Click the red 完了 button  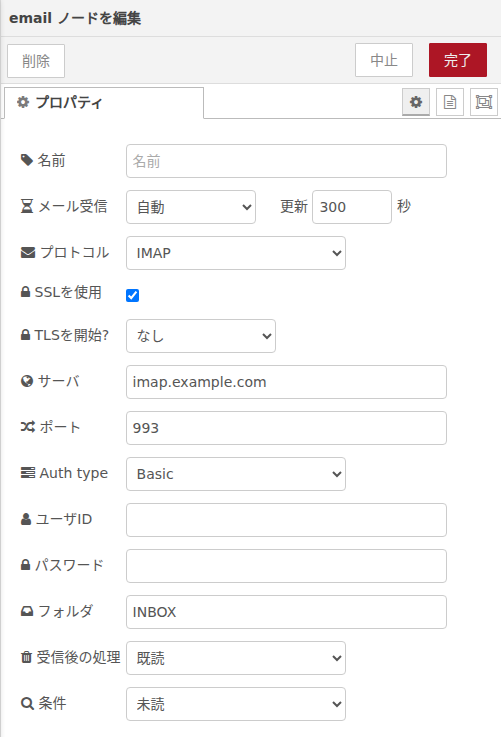[x=458, y=60]
